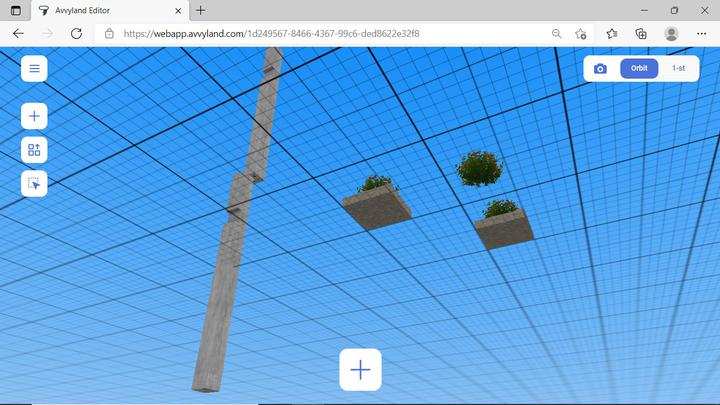
Task: Switch to Orbit camera mode
Action: [x=639, y=68]
